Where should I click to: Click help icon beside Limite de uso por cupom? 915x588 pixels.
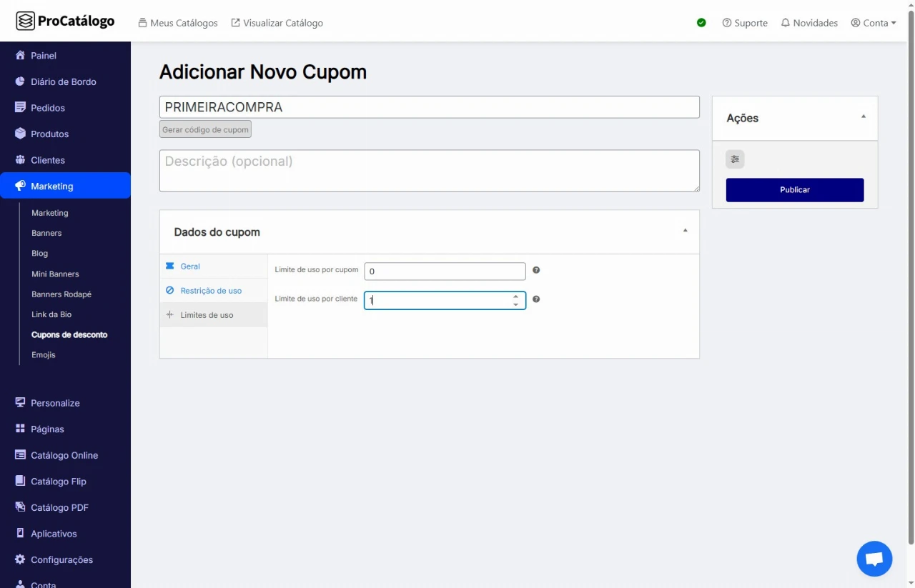tap(536, 270)
